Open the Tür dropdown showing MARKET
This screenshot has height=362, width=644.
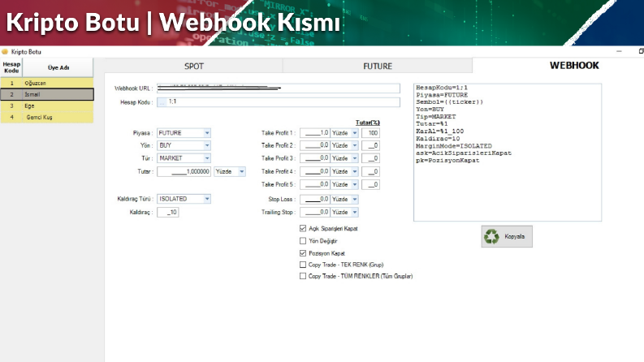tap(207, 158)
